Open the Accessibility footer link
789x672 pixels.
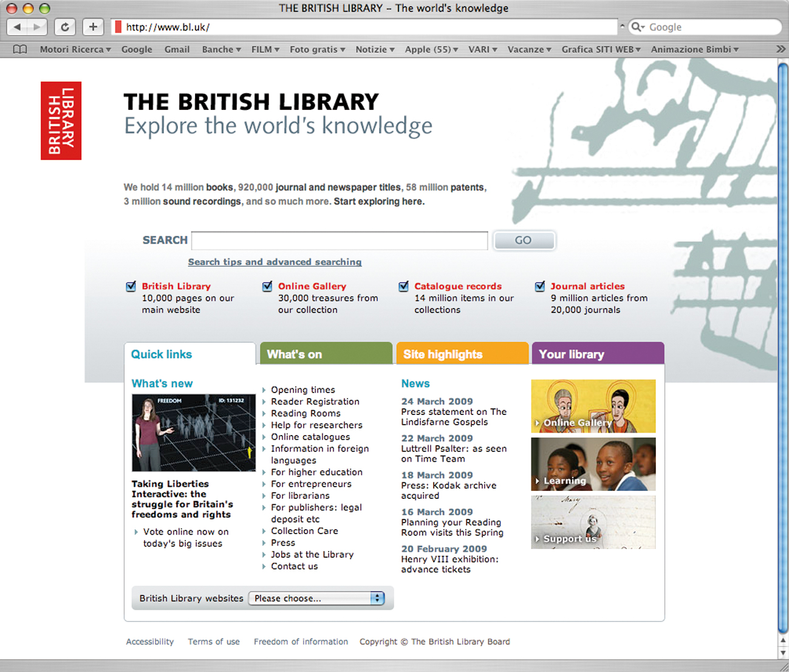point(150,642)
